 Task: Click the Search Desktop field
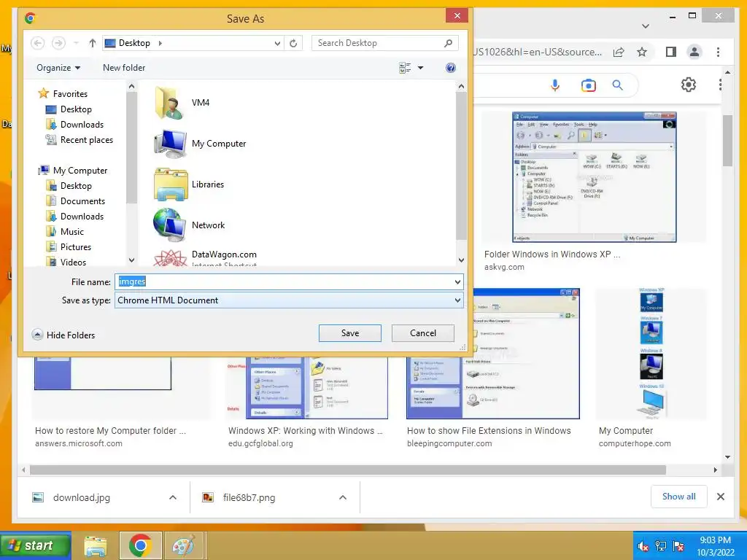click(x=376, y=43)
